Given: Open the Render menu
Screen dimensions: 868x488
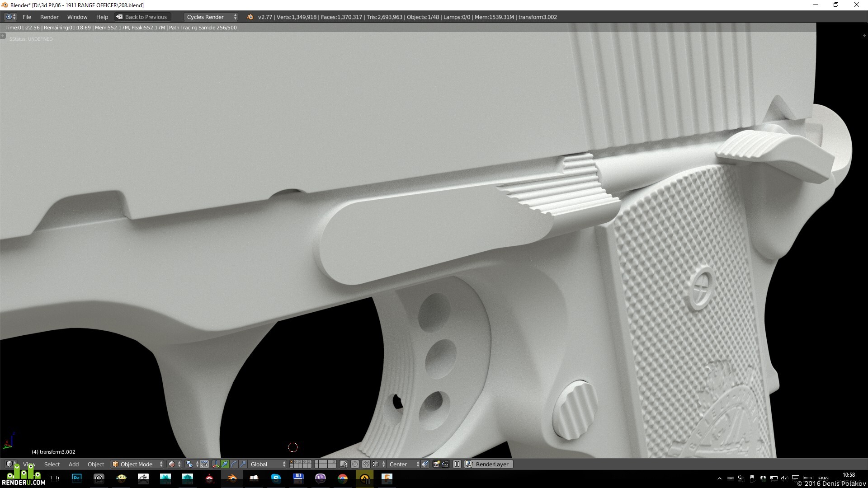Looking at the screenshot, I should pyautogui.click(x=49, y=17).
